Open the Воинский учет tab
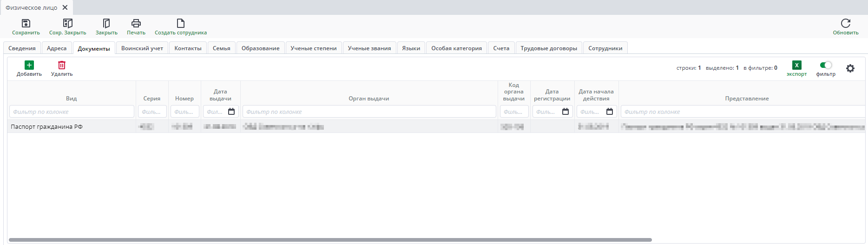 click(142, 48)
